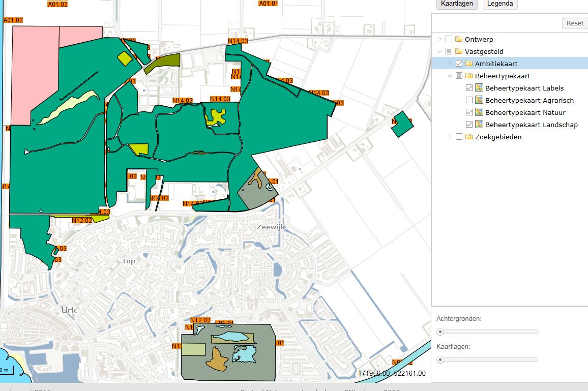This screenshot has height=391, width=588.
Task: Click the Achtergronden transparency slider handle
Action: (440, 332)
